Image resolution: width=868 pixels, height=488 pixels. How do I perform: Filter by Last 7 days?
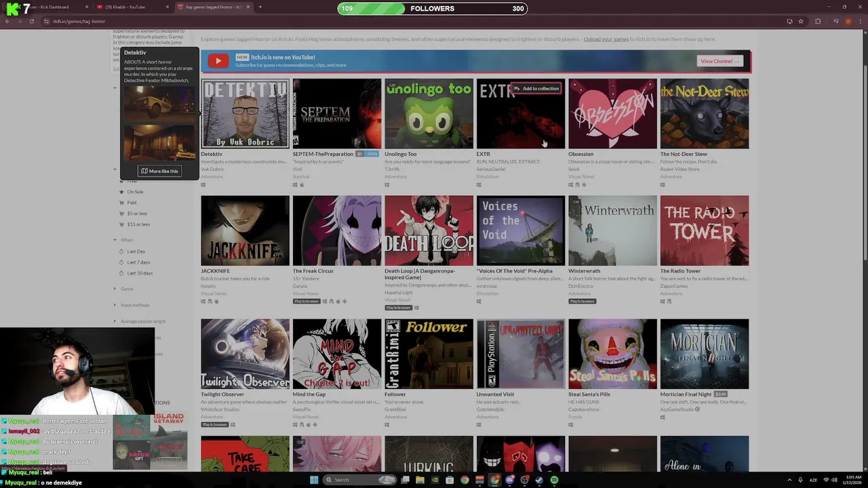138,262
